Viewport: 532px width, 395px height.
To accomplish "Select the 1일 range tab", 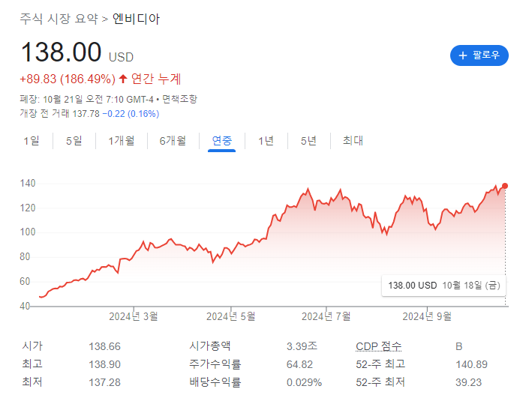I will (32, 140).
